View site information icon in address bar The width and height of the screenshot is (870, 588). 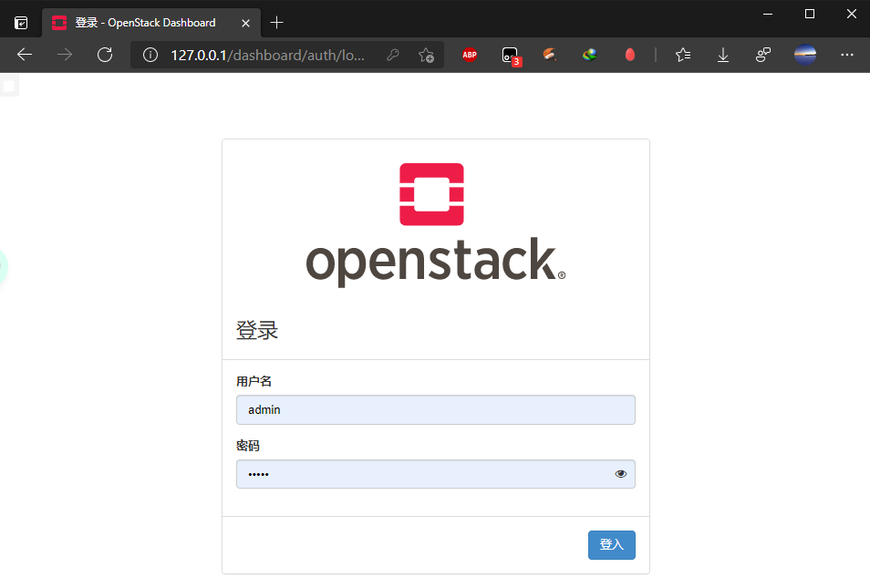pyautogui.click(x=150, y=55)
